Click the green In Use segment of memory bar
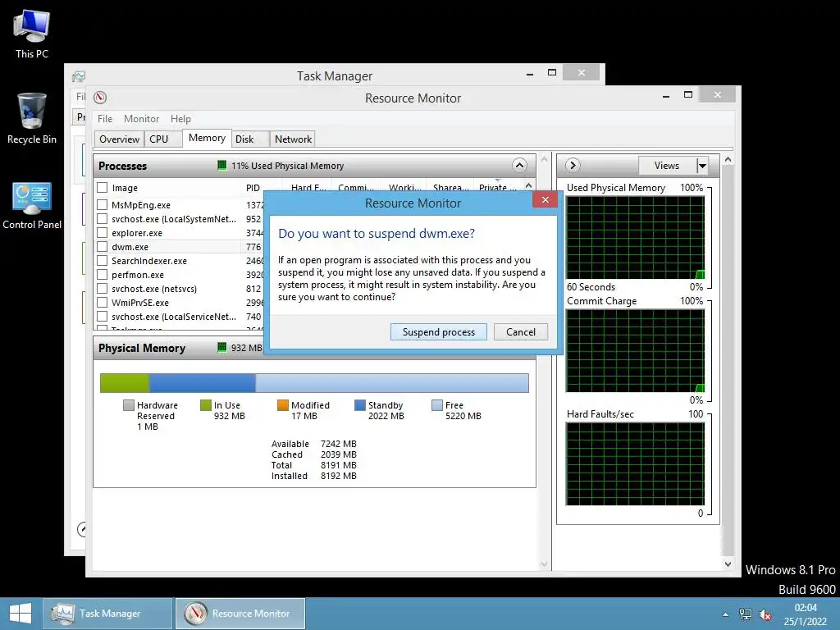The image size is (840, 630). [x=125, y=383]
